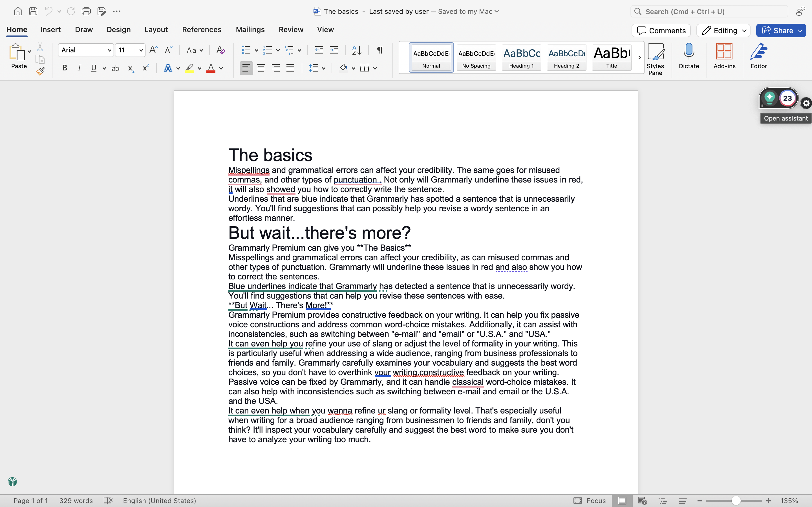Toggle strikethrough formatting
This screenshot has height=507, width=812.
point(115,68)
